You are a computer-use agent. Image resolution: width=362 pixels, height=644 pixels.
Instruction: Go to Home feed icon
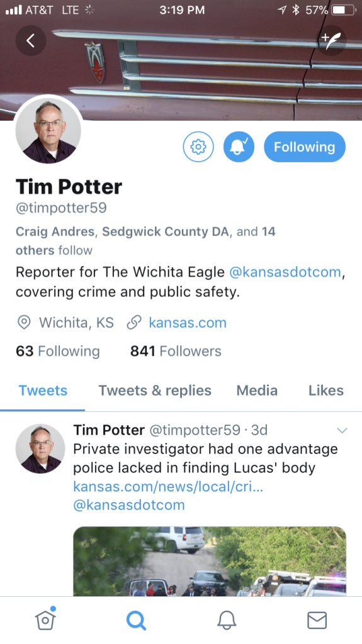coord(45,619)
